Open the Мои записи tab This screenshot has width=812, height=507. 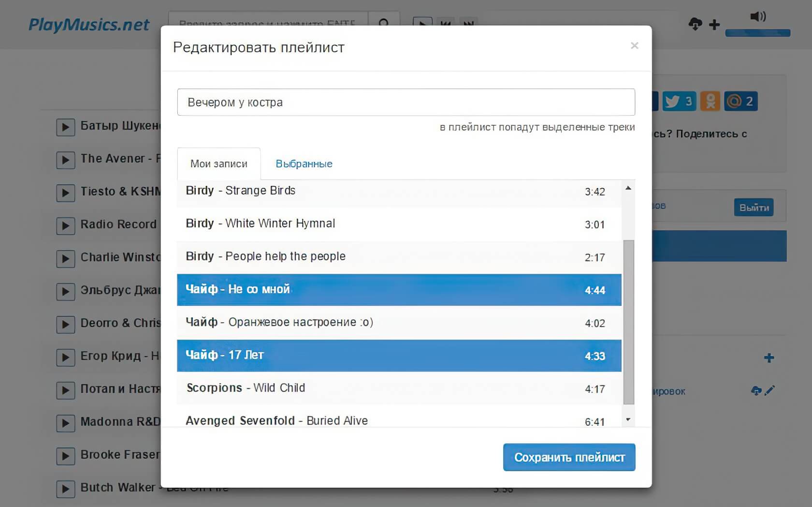coord(218,164)
